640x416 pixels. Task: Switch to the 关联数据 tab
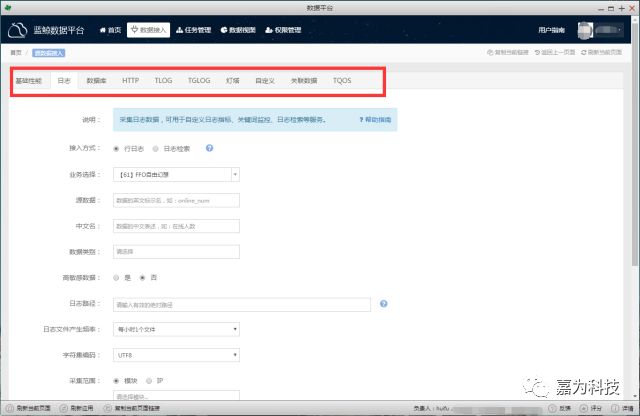[304, 81]
